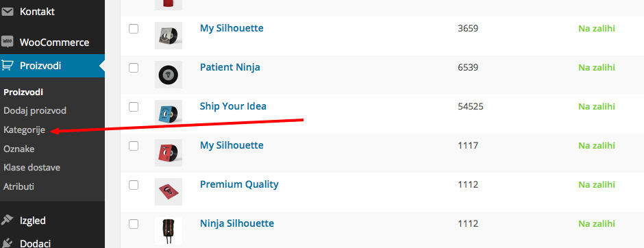
Task: Select Klase dostave in sidebar
Action: coord(32,168)
